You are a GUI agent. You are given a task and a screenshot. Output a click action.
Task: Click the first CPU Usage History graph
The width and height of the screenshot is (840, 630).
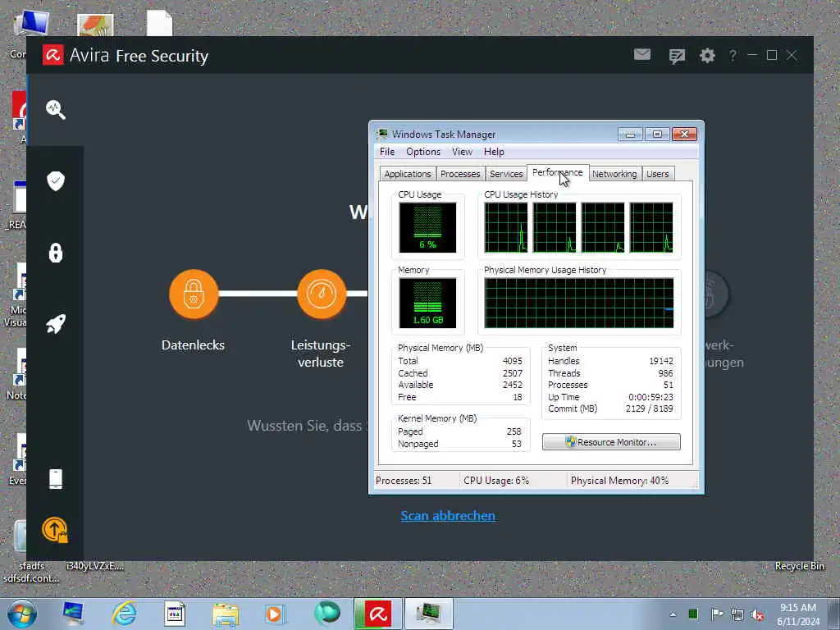tap(506, 228)
